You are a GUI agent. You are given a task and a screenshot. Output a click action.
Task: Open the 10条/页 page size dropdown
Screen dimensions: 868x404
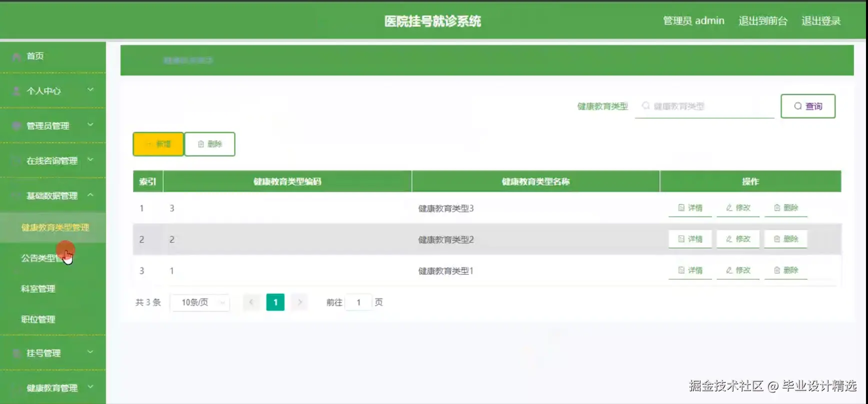coord(200,302)
